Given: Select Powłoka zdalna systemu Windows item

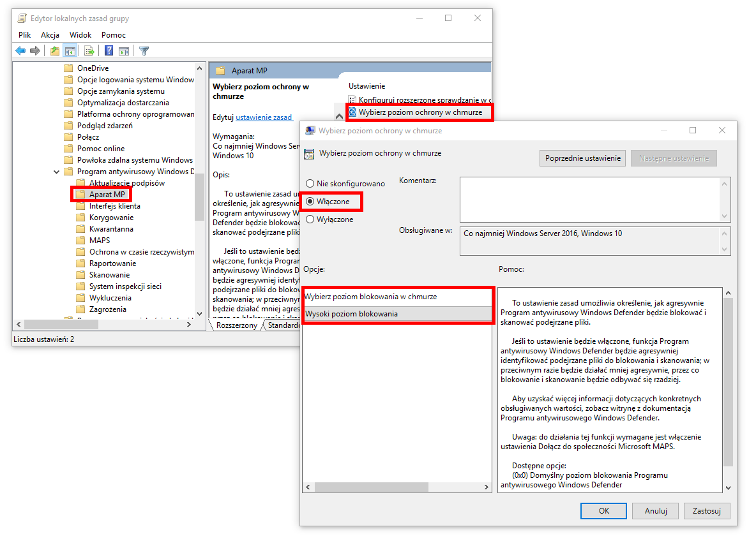Looking at the screenshot, I should pos(135,160).
